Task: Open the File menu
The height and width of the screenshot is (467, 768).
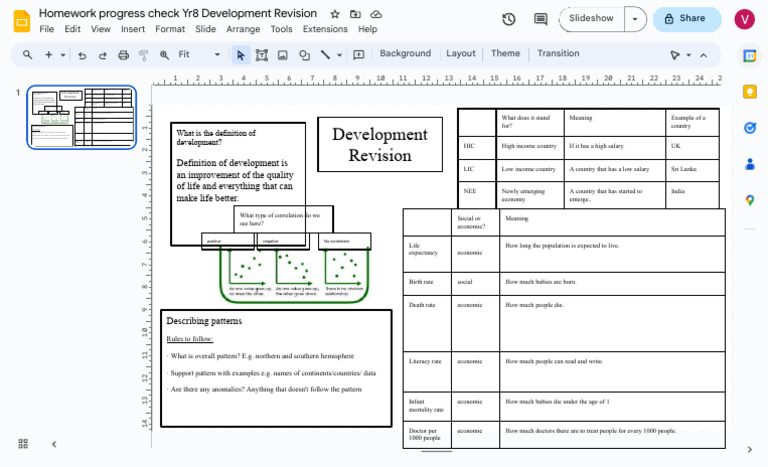Action: click(x=47, y=29)
